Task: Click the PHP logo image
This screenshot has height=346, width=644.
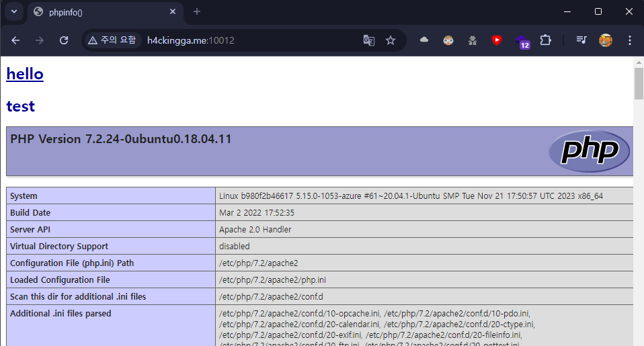Action: (x=589, y=151)
